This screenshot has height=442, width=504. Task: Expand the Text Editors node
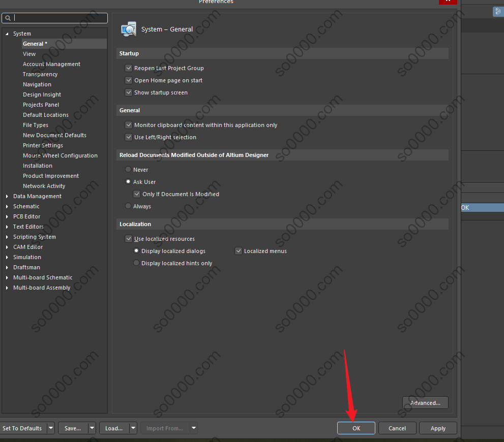point(7,227)
